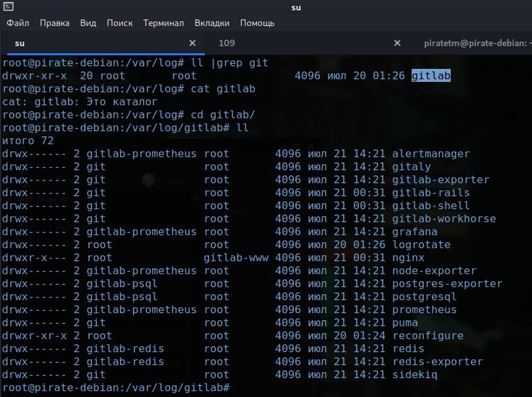Open the Поиск menu
The image size is (532, 397).
coord(120,23)
